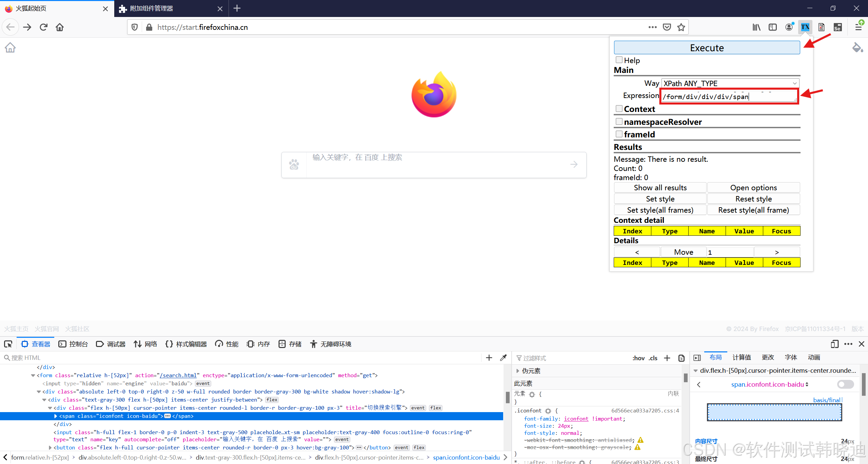Open tracking protection shield icon in URL bar
Viewport: 868px width, 464px height.
point(135,27)
